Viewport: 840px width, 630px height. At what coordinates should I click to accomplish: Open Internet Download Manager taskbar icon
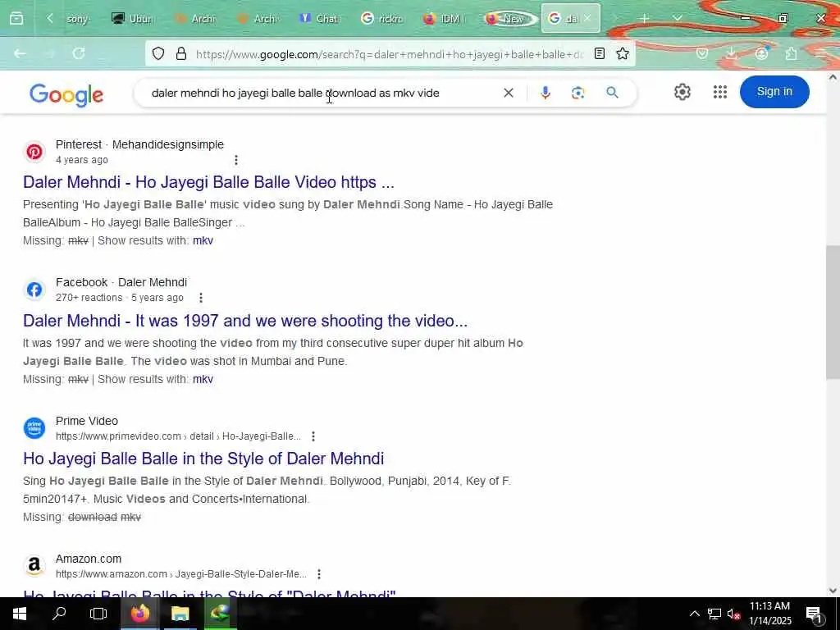tap(220, 614)
